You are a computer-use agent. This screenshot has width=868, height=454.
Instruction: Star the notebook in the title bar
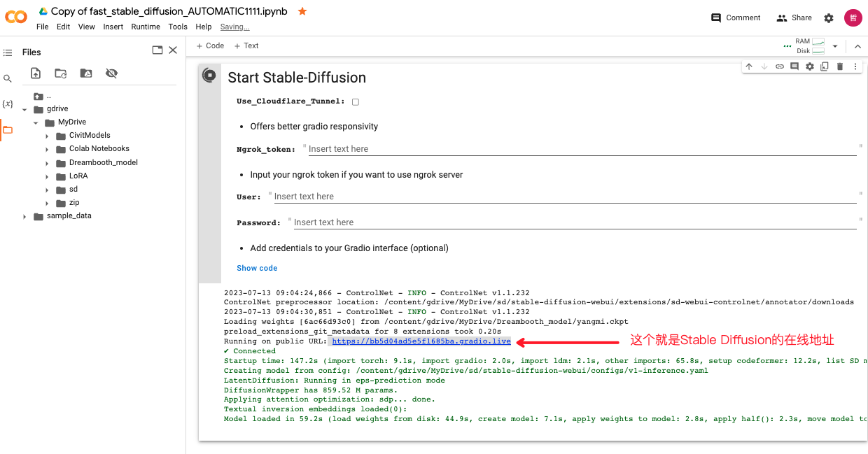302,11
